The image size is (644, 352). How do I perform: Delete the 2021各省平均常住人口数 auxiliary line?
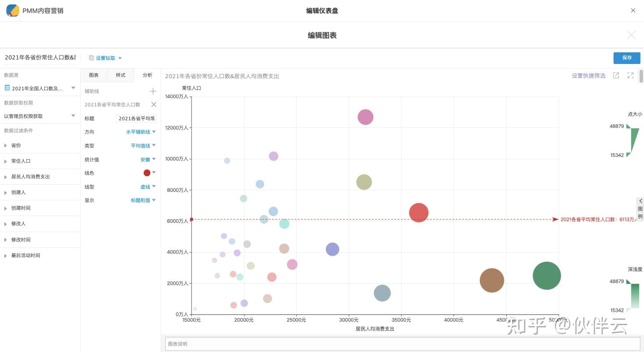pos(154,104)
